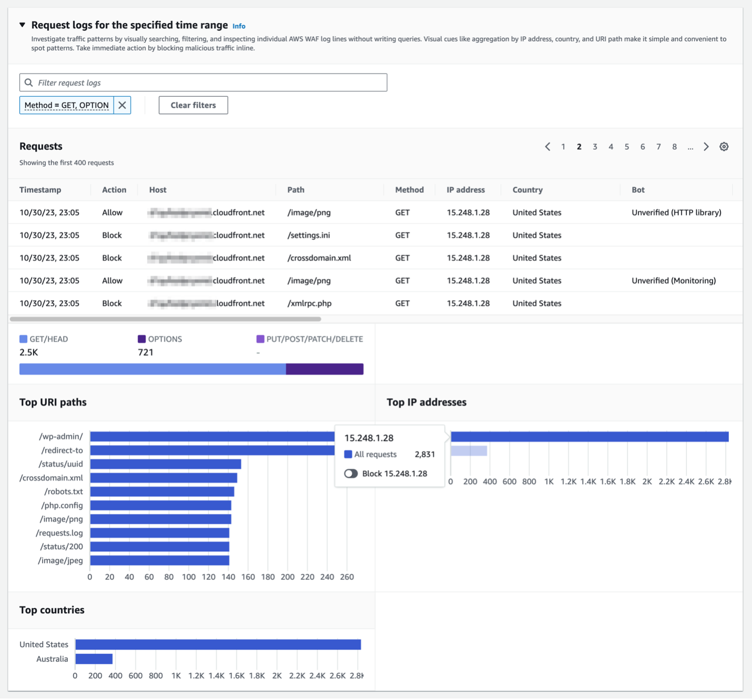
Task: Open the Info link beside the heading
Action: coord(239,26)
